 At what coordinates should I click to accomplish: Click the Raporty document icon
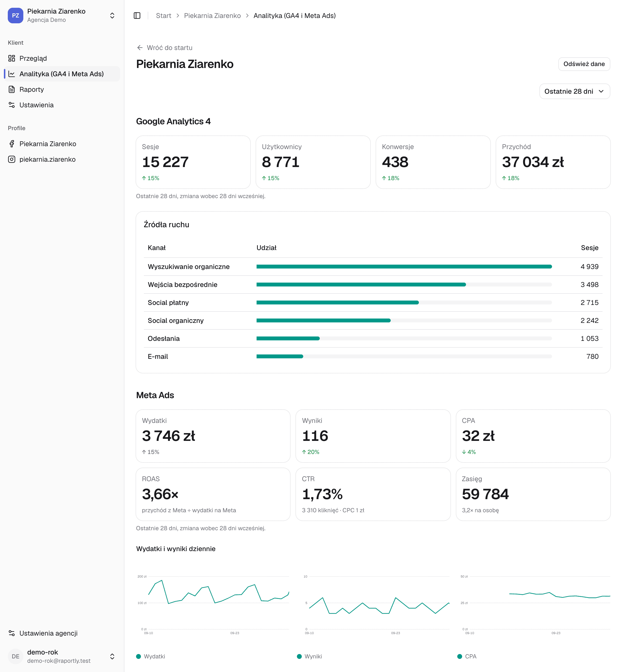click(x=12, y=90)
